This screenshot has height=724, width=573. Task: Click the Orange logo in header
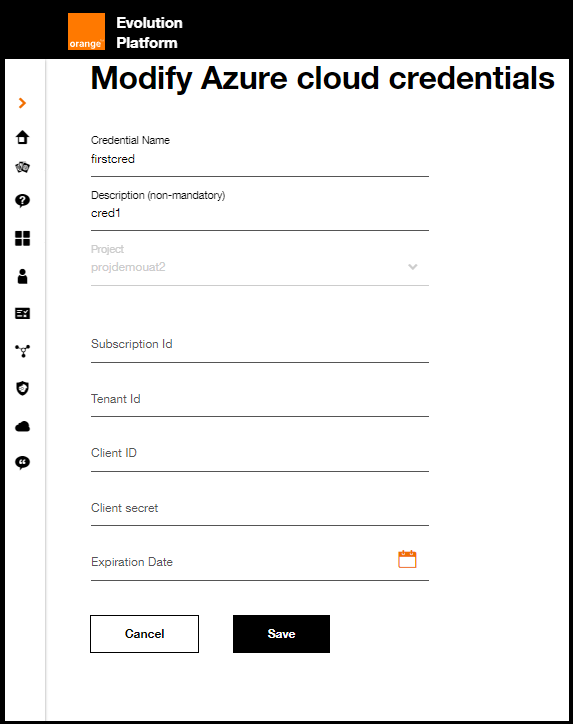tap(86, 31)
